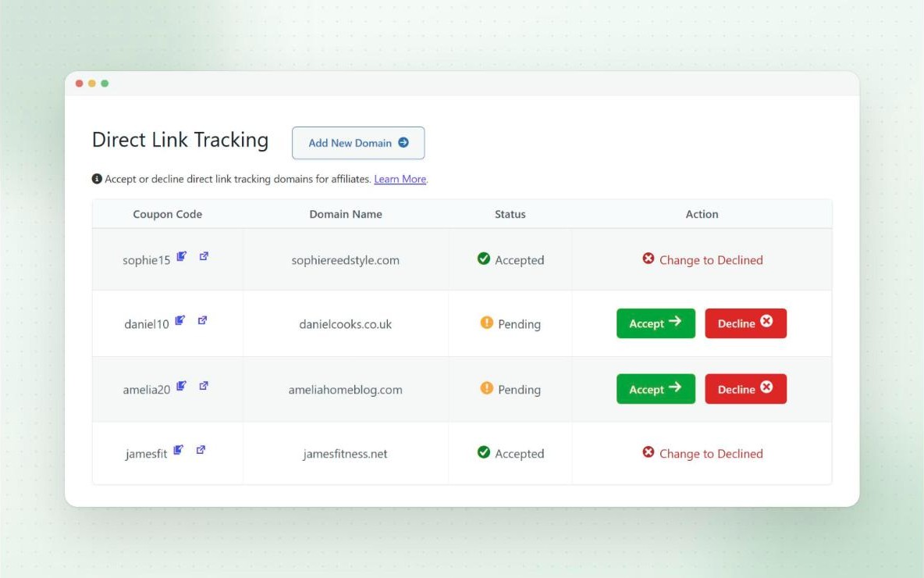Select the amelia20 coupon code text
Image resolution: width=924 pixels, height=578 pixels.
click(146, 389)
